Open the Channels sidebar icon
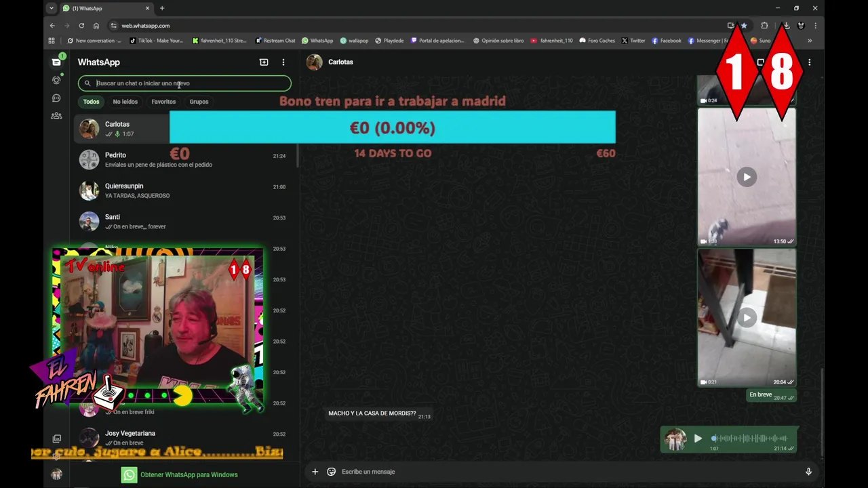This screenshot has height=488, width=868. coord(56,98)
